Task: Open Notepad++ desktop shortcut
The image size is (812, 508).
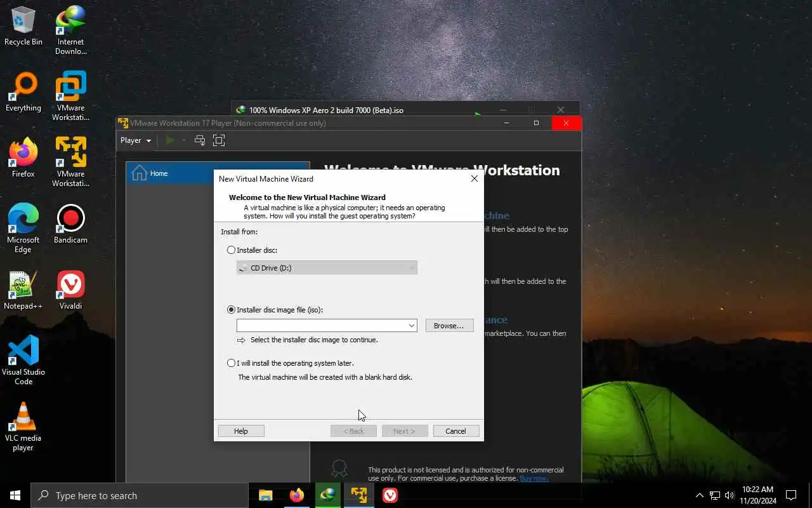Action: pos(23,290)
